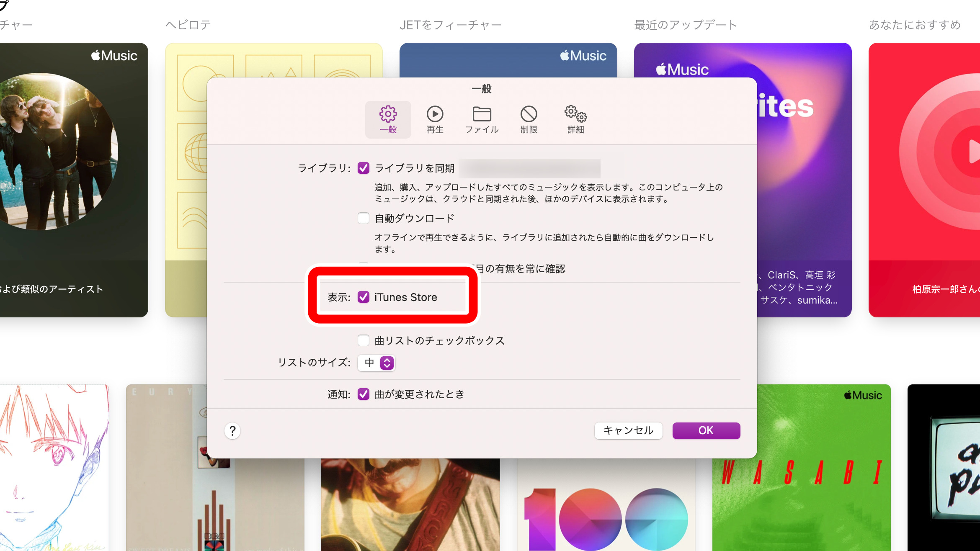The width and height of the screenshot is (980, 551).
Task: Open the guitarist album cover
Action: pos(410,505)
